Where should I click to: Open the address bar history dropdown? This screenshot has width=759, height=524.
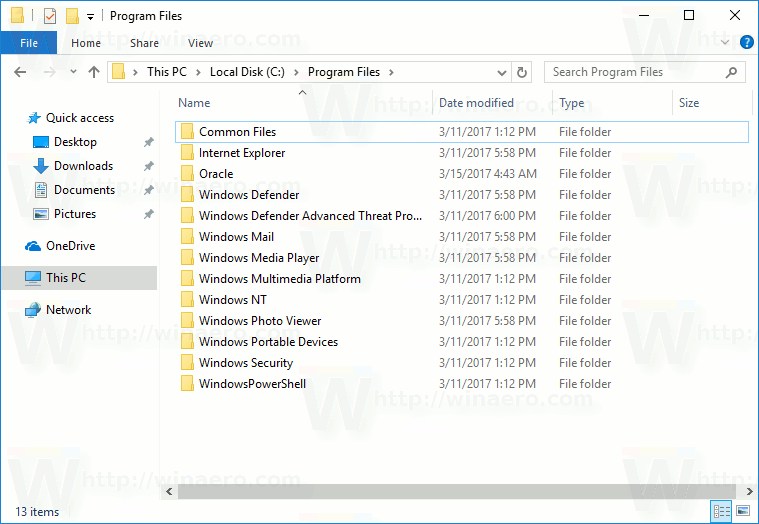click(502, 73)
